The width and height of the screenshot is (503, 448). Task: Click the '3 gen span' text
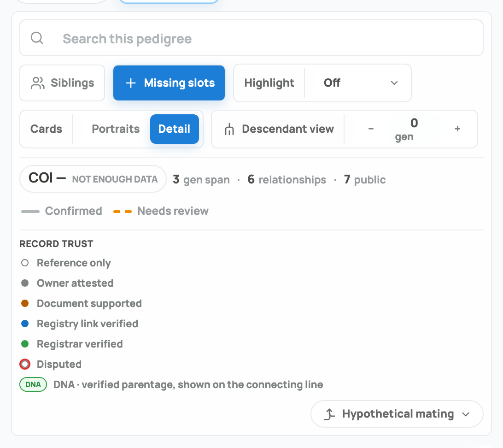(201, 179)
